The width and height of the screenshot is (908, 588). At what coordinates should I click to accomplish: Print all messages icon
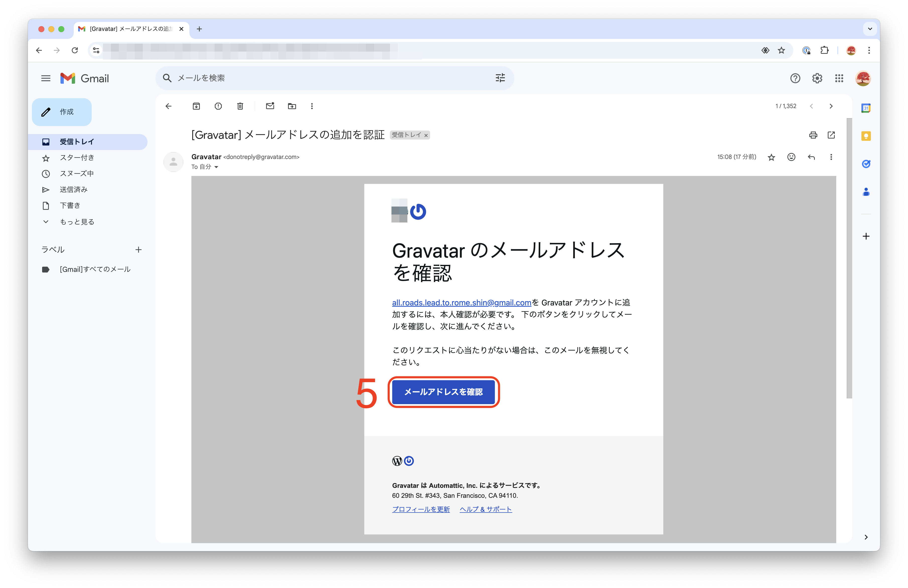tap(813, 135)
